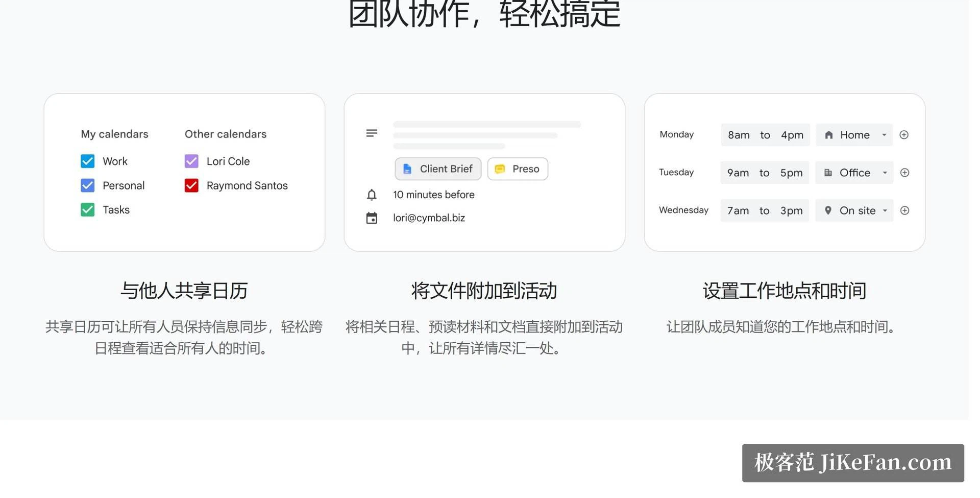980x498 pixels.
Task: Click the Monday row label
Action: tap(677, 134)
